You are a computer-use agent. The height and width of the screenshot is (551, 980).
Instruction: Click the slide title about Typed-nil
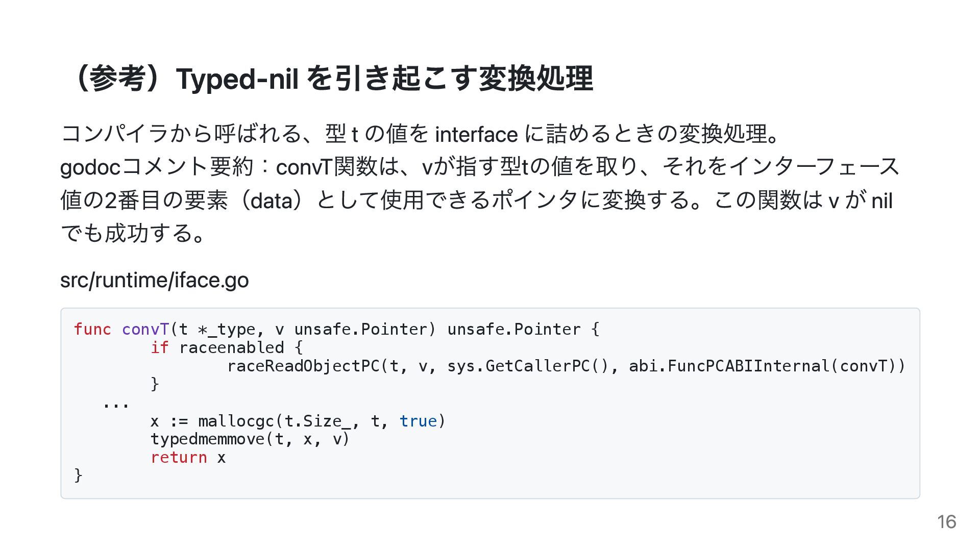(330, 79)
